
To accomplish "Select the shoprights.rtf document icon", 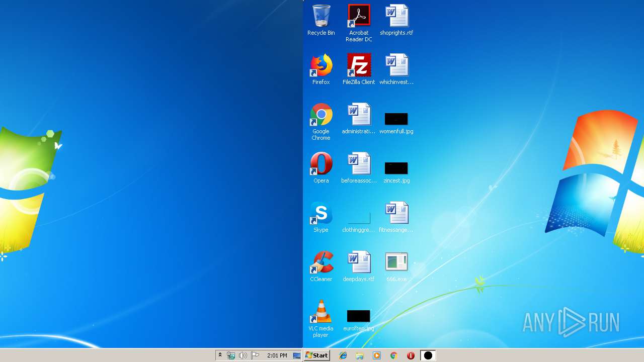I will [396, 20].
